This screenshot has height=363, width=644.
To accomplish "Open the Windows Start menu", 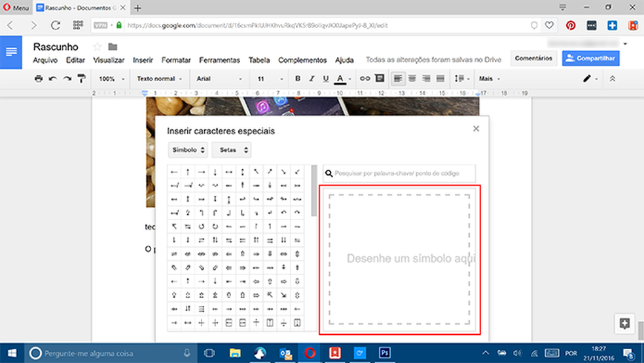I will 12,353.
